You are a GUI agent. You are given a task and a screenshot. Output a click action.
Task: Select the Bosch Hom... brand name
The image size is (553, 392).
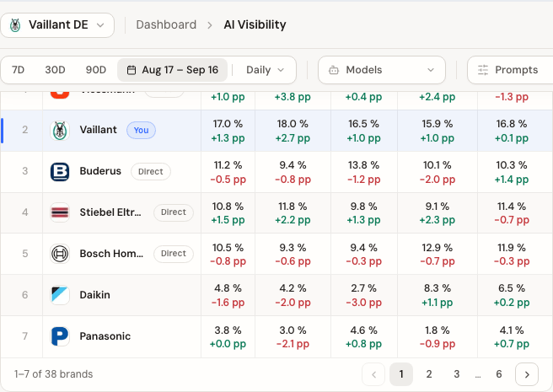(111, 254)
